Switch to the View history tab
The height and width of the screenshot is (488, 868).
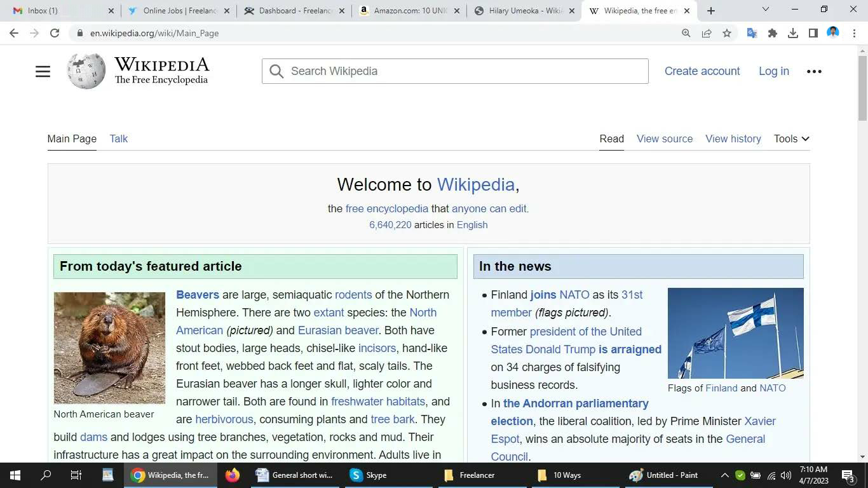pyautogui.click(x=733, y=139)
